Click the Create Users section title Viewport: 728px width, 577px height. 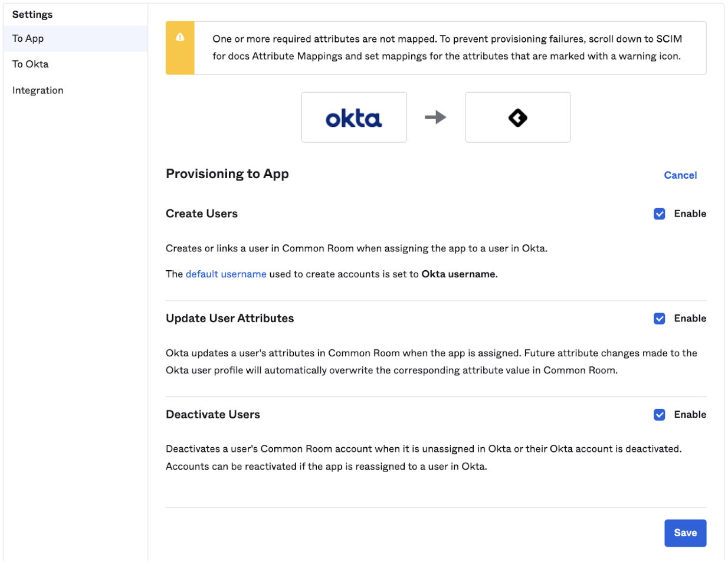[202, 214]
